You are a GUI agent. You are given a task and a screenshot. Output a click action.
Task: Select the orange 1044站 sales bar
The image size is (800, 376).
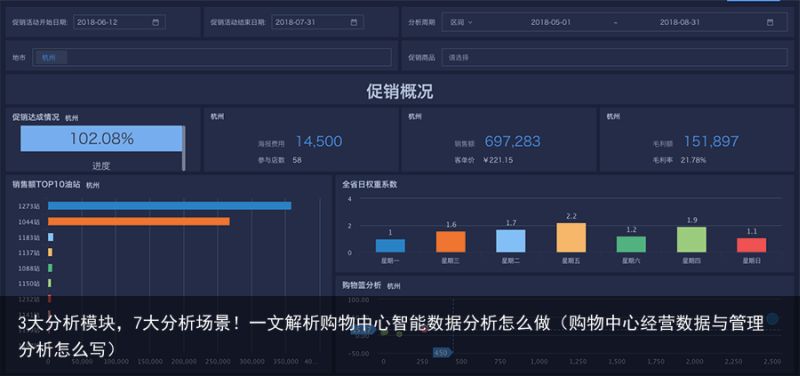(x=139, y=221)
